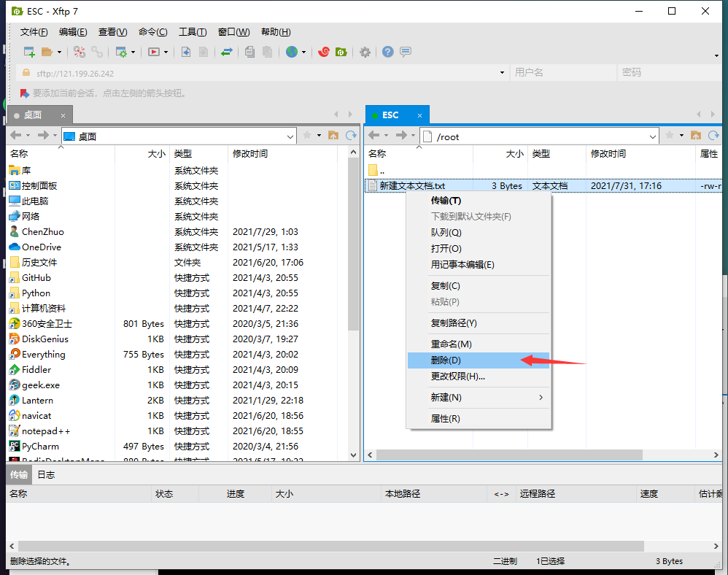Open Options via the gear icon
This screenshot has height=575, width=728.
click(x=365, y=52)
